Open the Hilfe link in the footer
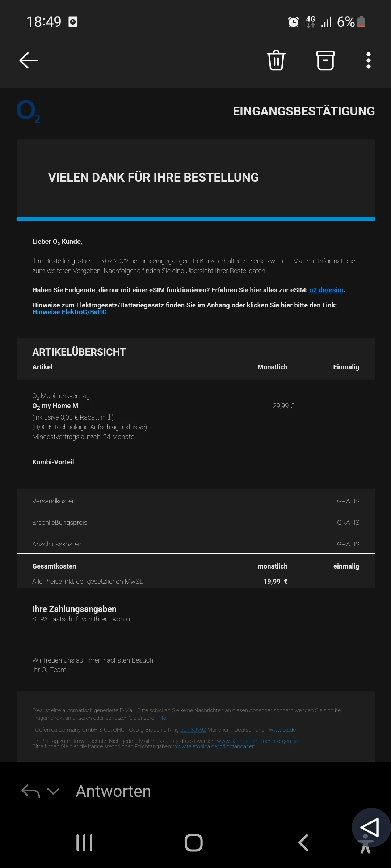The height and width of the screenshot is (868, 391). click(x=161, y=718)
